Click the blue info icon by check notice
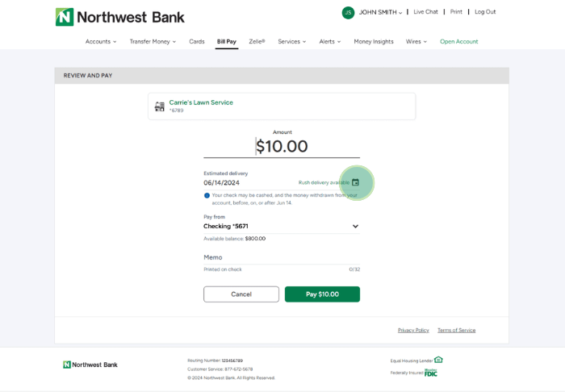 point(207,195)
